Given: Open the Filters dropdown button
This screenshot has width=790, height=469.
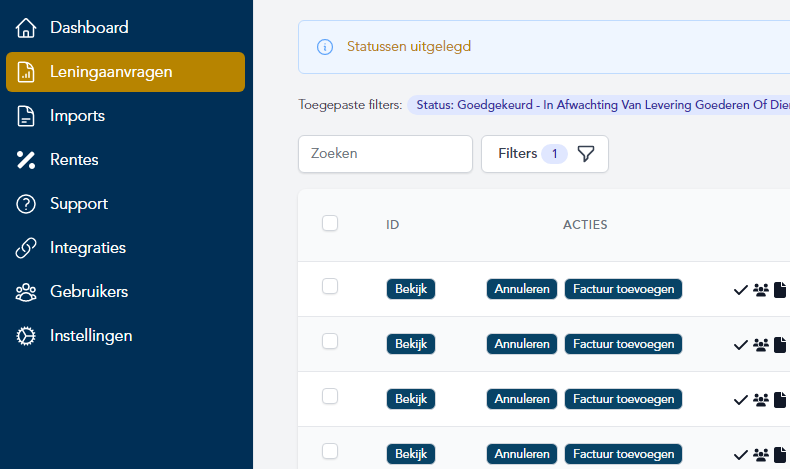Looking at the screenshot, I should pos(545,154).
